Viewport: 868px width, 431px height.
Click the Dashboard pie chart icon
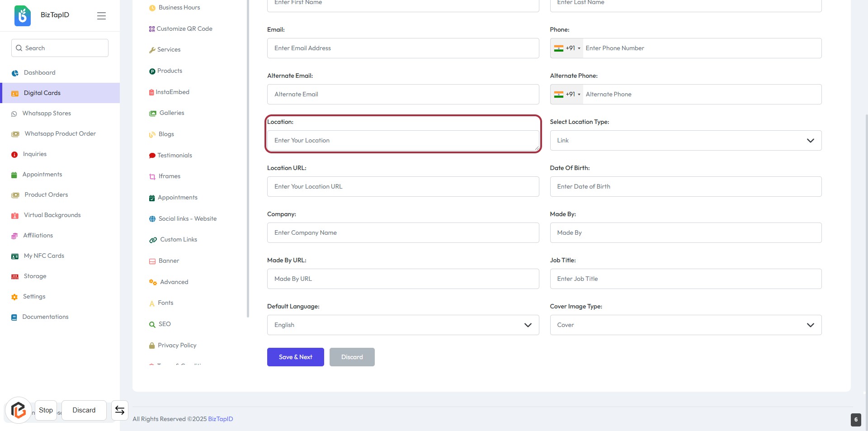(15, 73)
